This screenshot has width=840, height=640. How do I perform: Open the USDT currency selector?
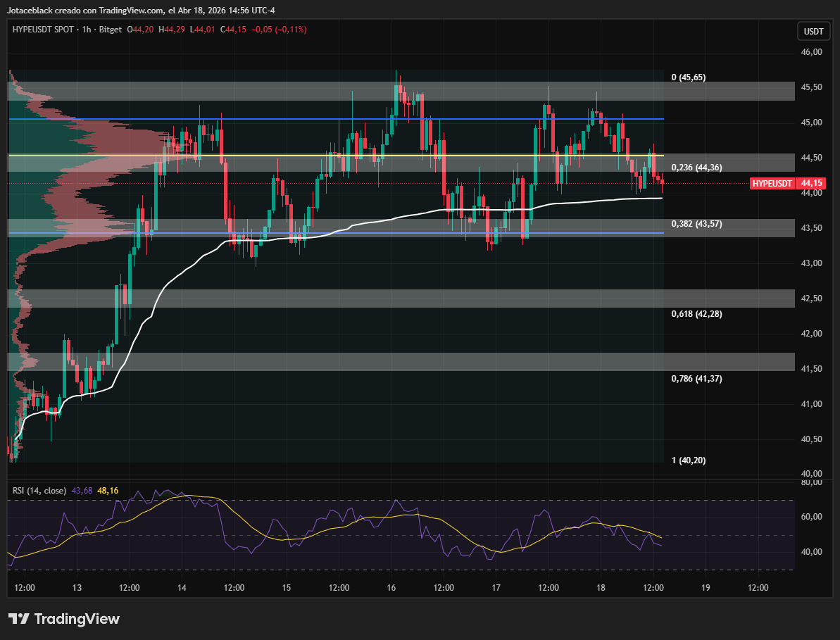pyautogui.click(x=813, y=31)
